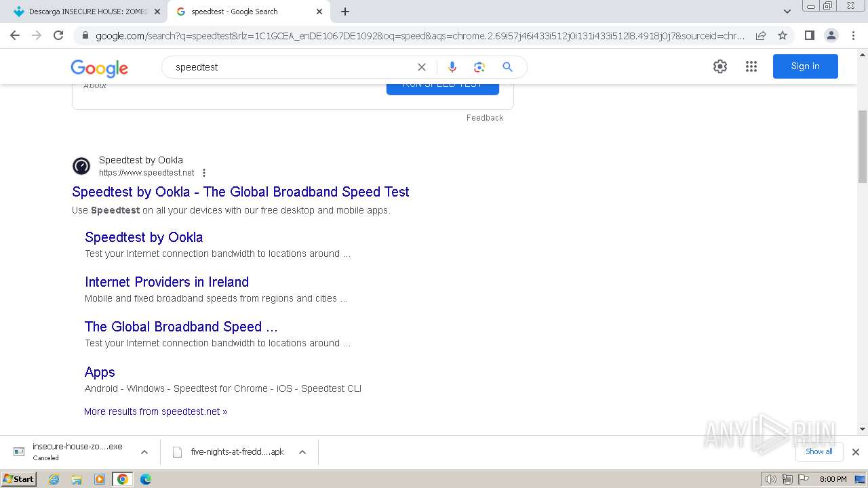This screenshot has height=488, width=868.
Task: Show all downloads
Action: click(819, 451)
